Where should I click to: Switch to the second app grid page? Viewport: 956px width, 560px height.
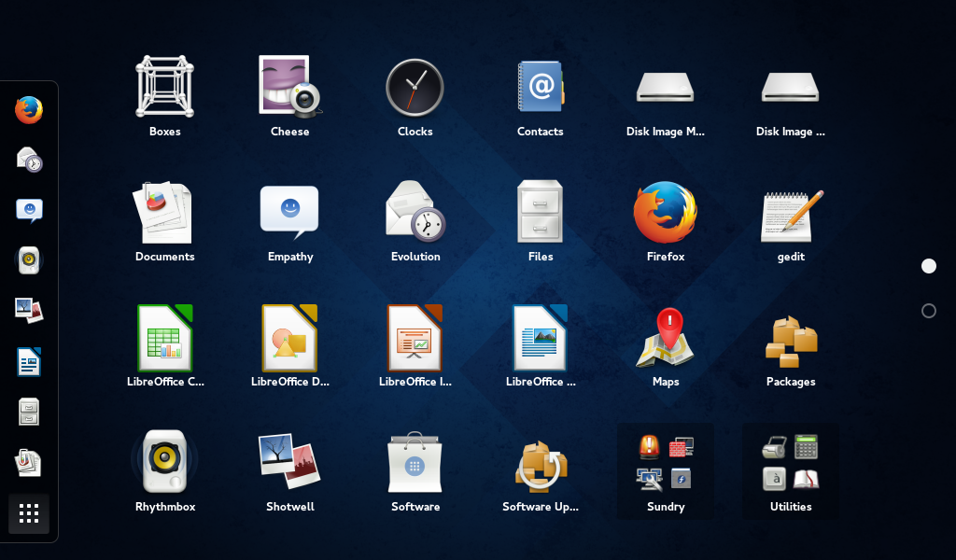click(x=928, y=311)
